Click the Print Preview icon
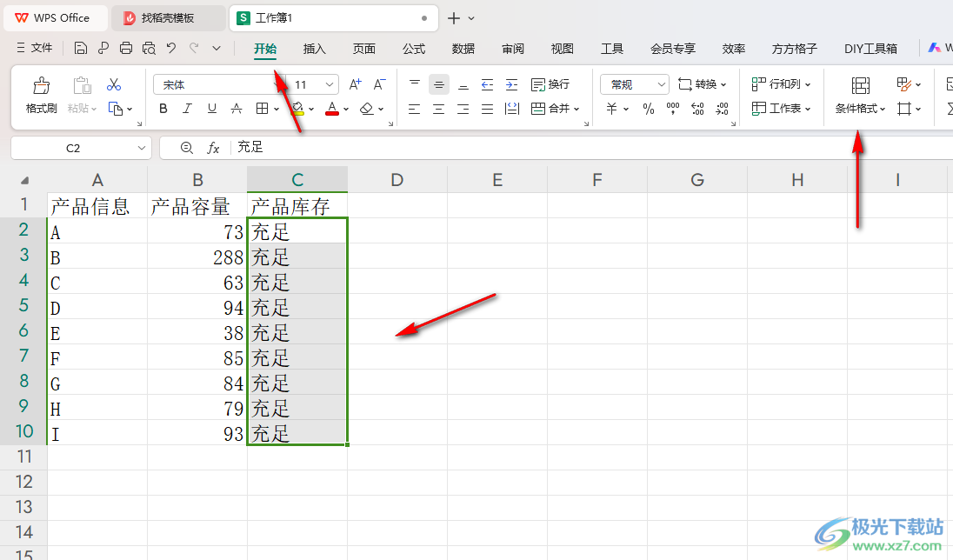This screenshot has height=560, width=953. [149, 48]
